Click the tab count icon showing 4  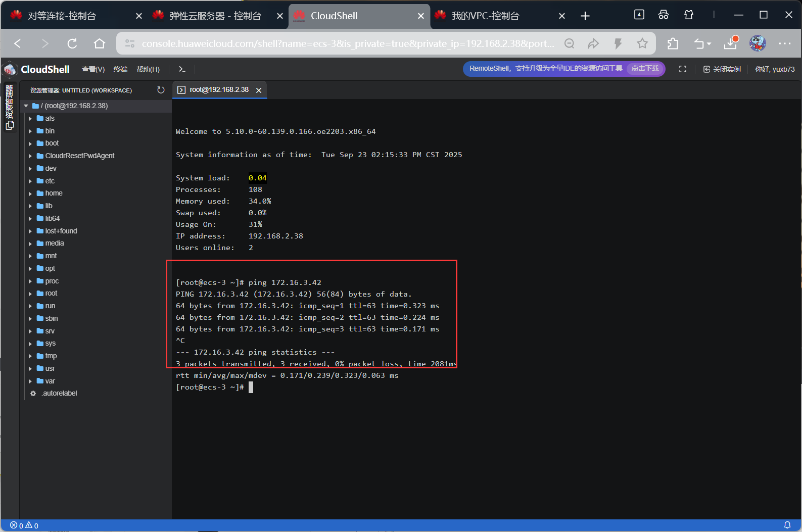click(639, 15)
